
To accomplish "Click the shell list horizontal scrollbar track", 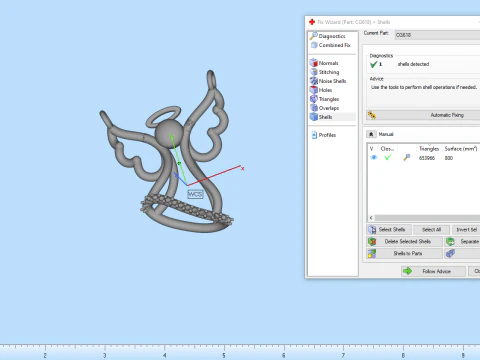I will [427, 218].
